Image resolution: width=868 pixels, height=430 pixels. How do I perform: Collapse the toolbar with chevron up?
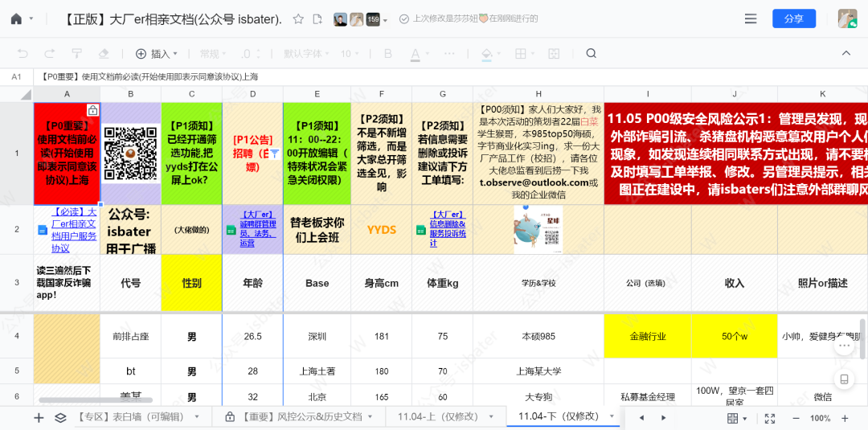[845, 54]
